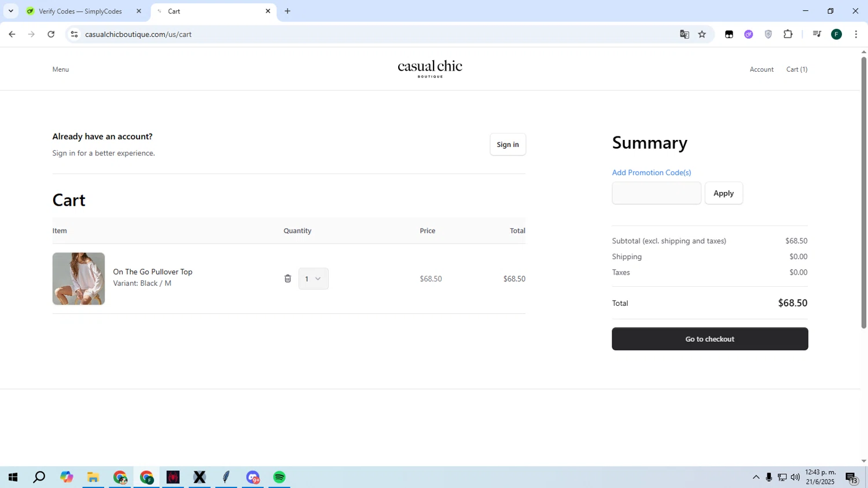
Task: Proceed with Go to checkout button
Action: [x=710, y=339]
